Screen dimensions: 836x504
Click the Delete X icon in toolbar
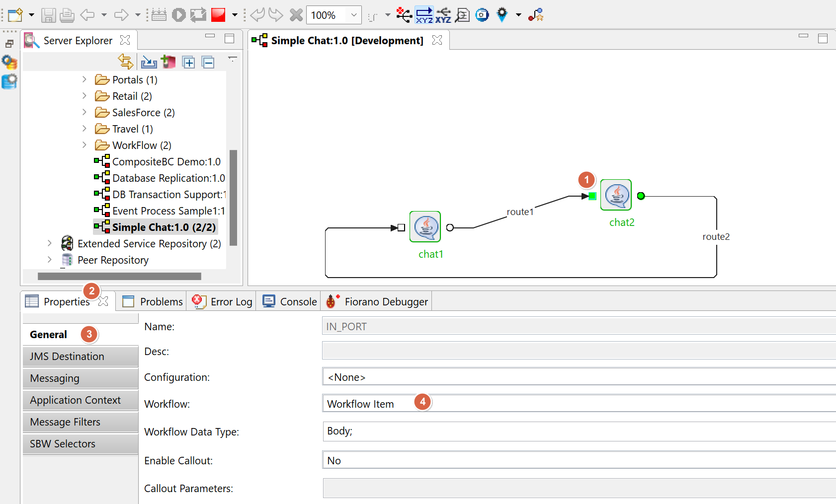[x=296, y=15]
